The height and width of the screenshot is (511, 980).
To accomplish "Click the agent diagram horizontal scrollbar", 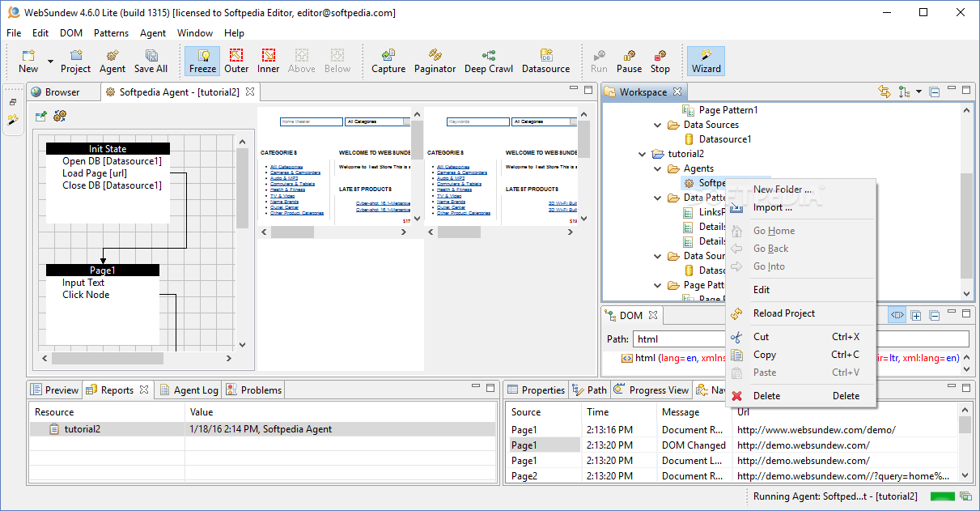I will coord(137,358).
